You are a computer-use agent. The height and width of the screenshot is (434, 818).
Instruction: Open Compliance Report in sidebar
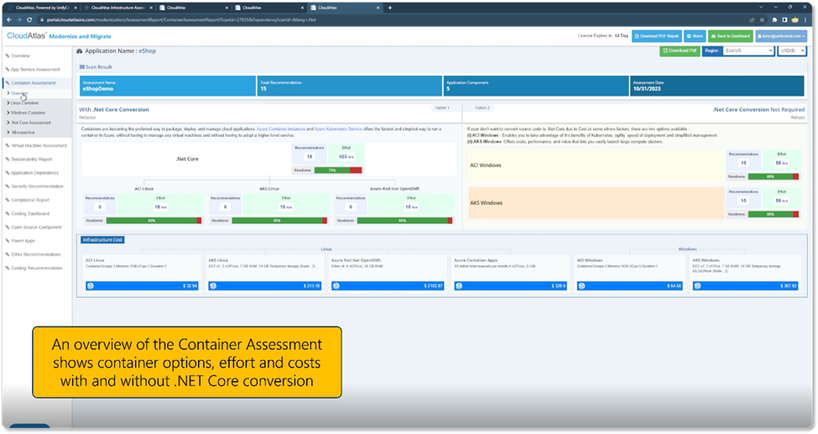(28, 200)
